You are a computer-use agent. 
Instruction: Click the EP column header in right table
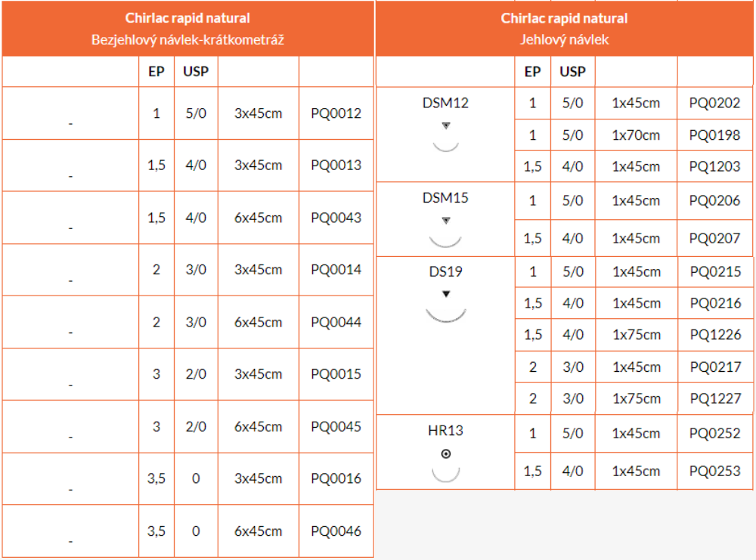532,72
